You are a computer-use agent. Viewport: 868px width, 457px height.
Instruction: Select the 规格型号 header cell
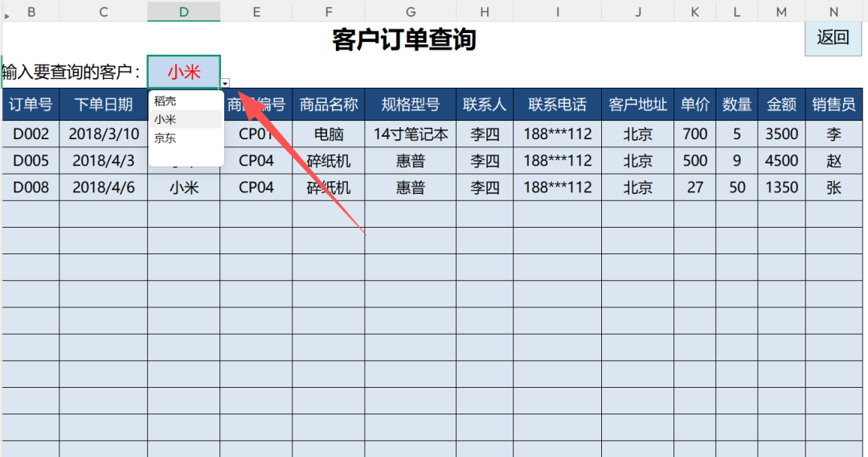[410, 105]
